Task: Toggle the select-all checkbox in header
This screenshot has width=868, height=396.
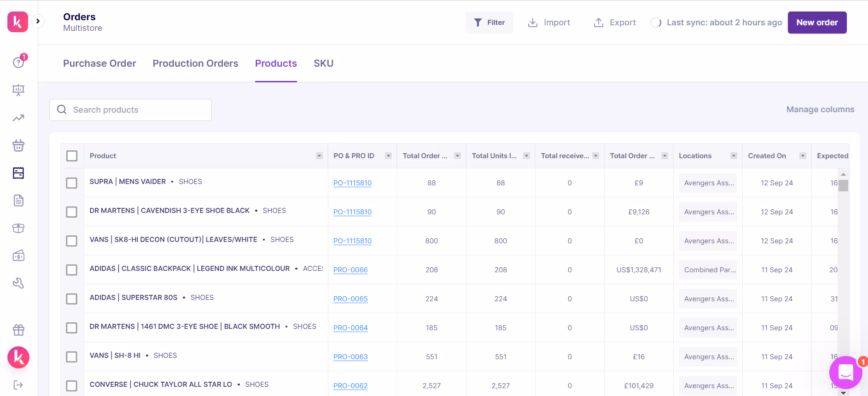Action: pyautogui.click(x=72, y=156)
